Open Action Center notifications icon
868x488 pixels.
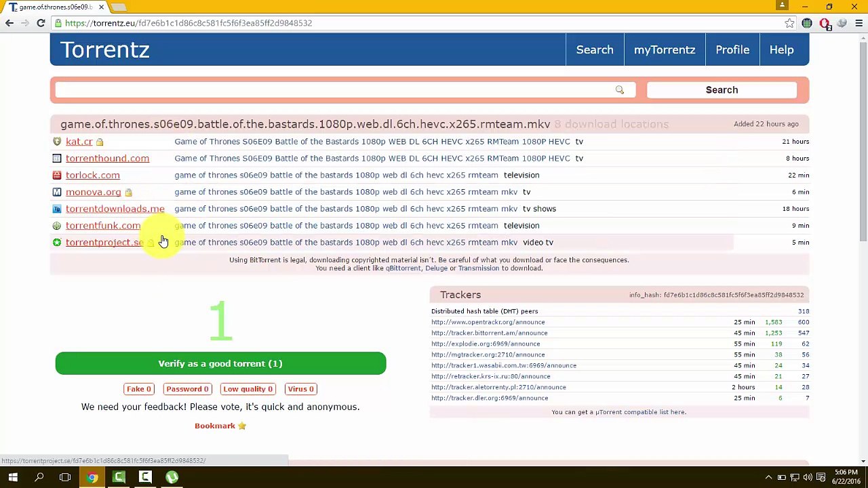pos(821,477)
